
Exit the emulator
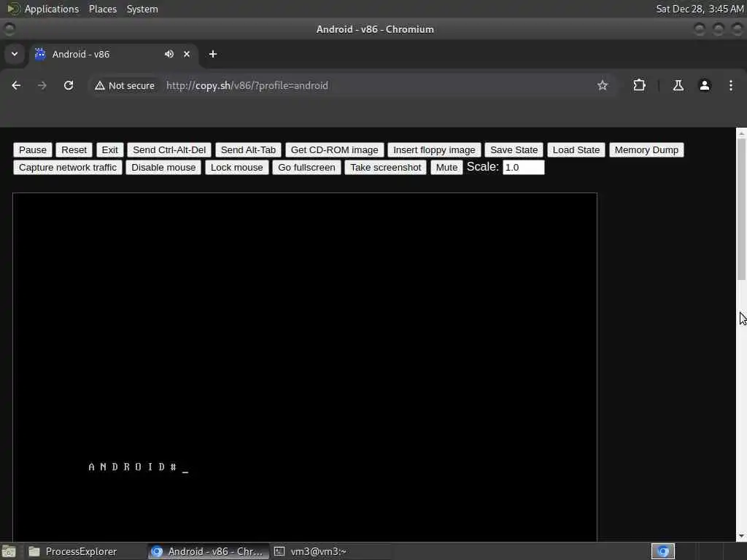pyautogui.click(x=109, y=150)
